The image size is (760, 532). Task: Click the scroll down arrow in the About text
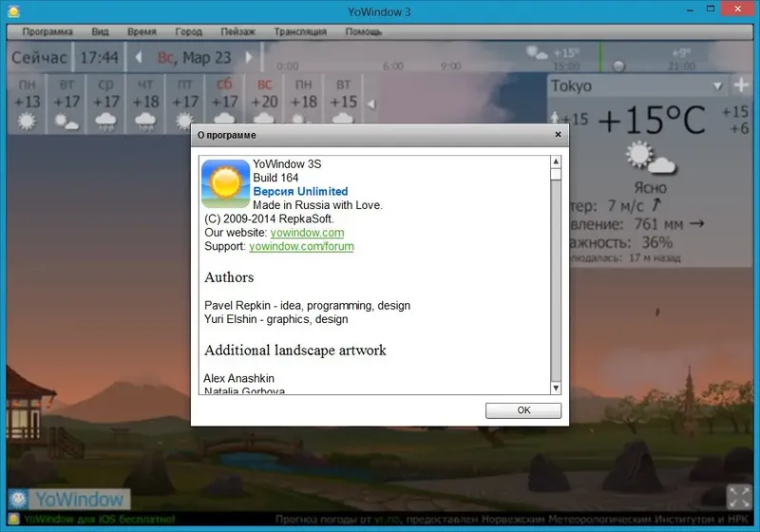click(556, 388)
